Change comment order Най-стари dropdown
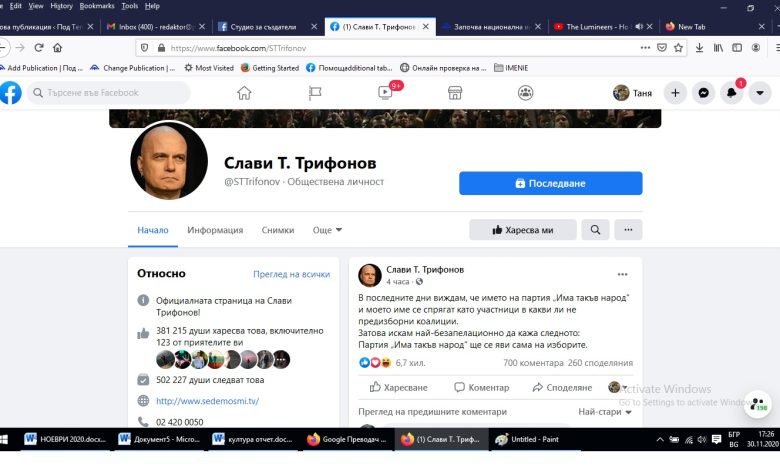 pos(604,412)
